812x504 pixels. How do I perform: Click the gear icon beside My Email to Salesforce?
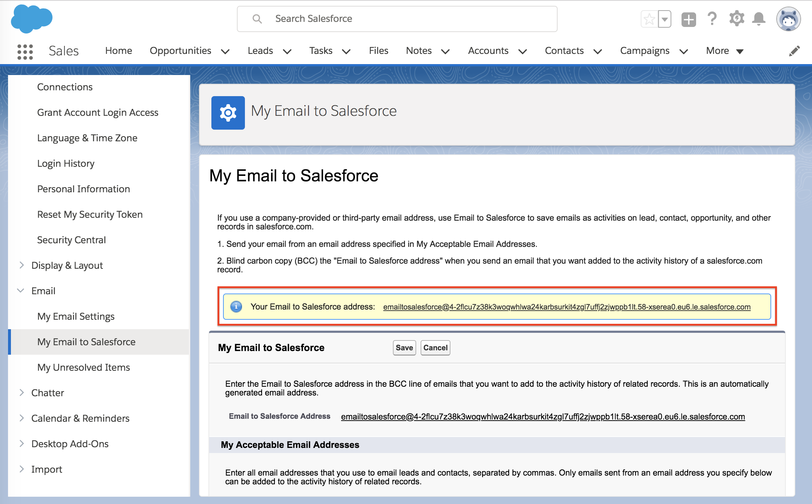(x=228, y=113)
